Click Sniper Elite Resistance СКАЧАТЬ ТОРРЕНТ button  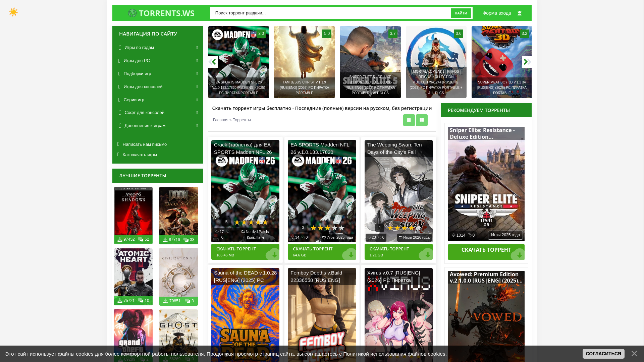(486, 252)
